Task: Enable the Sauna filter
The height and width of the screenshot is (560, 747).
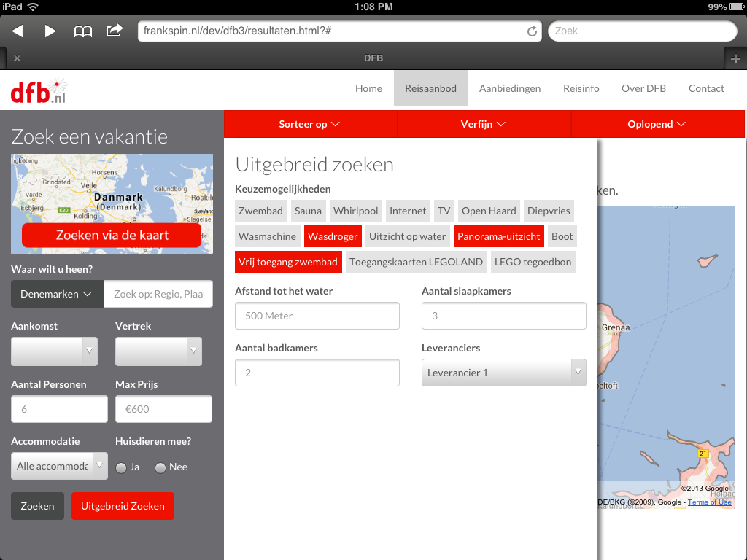Action: [308, 211]
